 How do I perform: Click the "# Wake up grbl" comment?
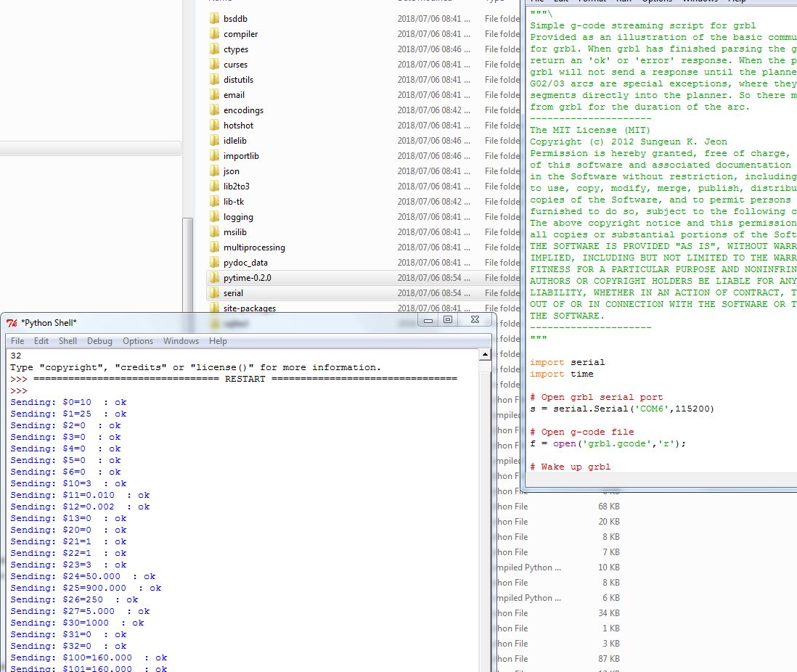click(x=571, y=467)
